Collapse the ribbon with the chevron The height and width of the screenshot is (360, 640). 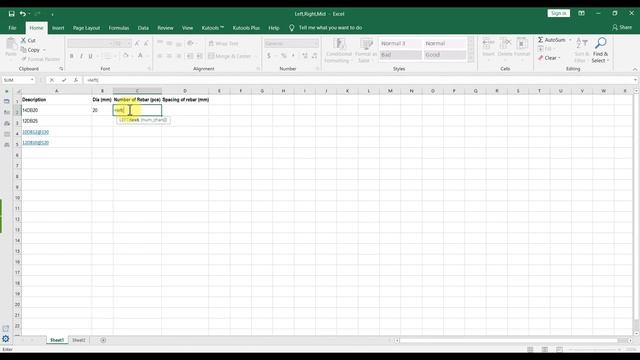point(635,69)
